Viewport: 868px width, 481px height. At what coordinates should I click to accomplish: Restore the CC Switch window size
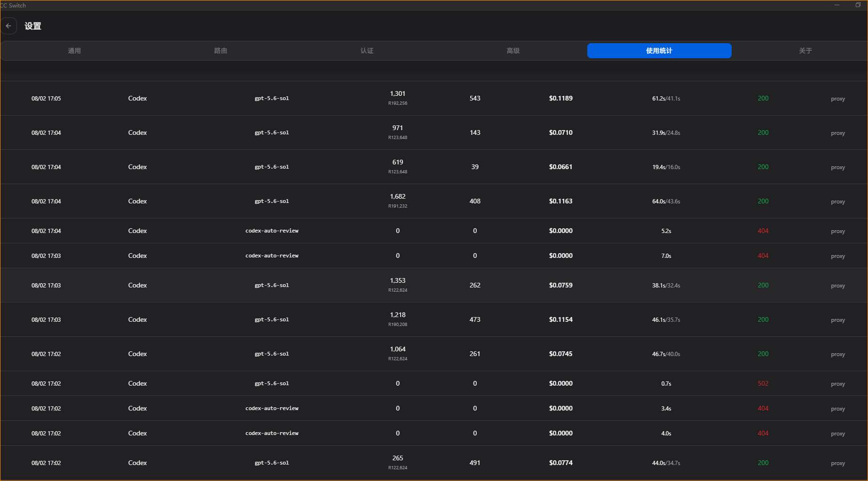pos(858,5)
